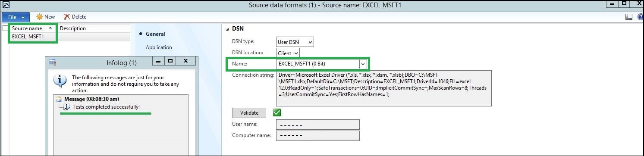Click the Validate button
644x156 pixels.
click(x=249, y=112)
